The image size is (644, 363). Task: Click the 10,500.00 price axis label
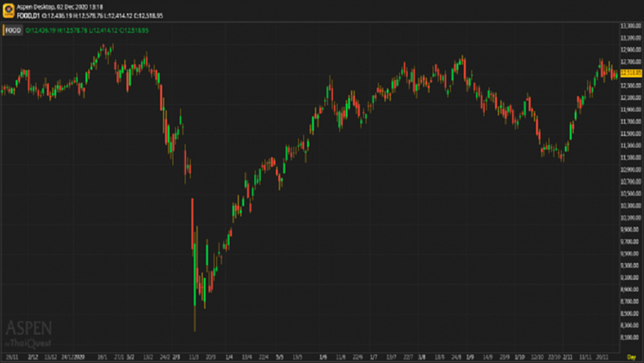click(x=631, y=193)
